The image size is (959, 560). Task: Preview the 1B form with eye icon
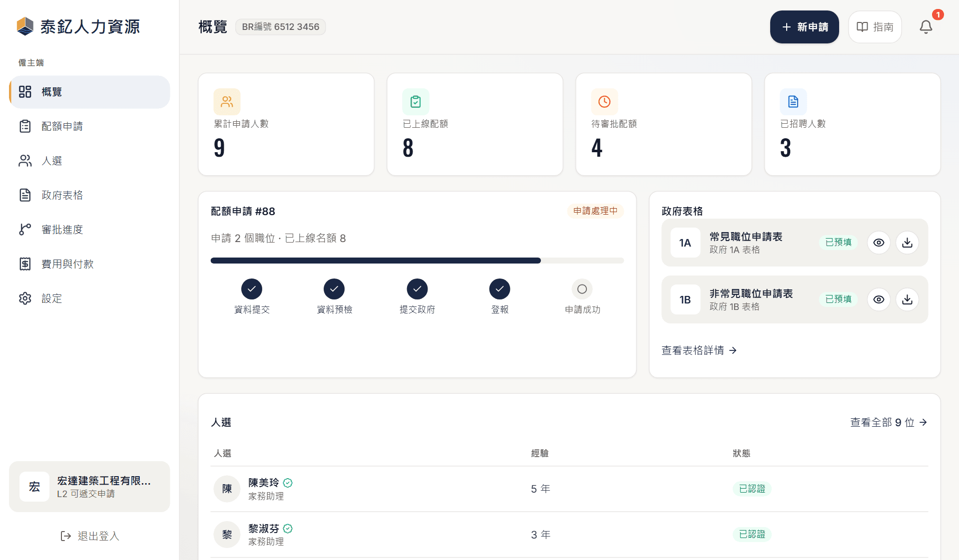coord(879,299)
